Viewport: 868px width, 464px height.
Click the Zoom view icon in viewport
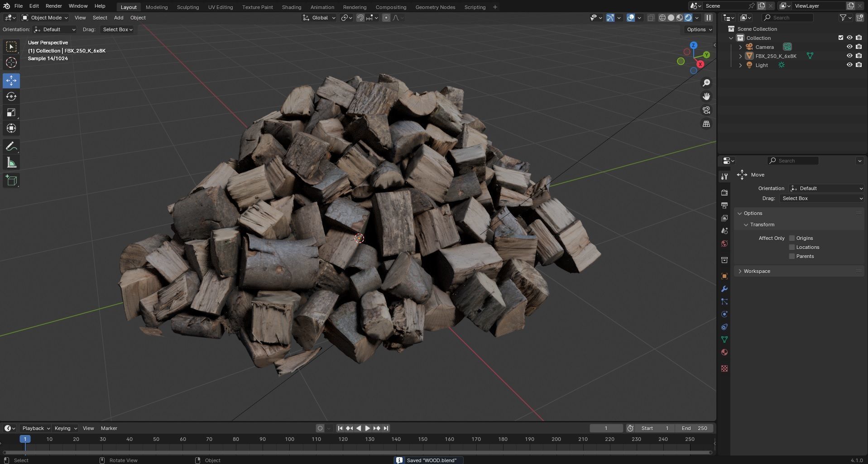coord(706,83)
